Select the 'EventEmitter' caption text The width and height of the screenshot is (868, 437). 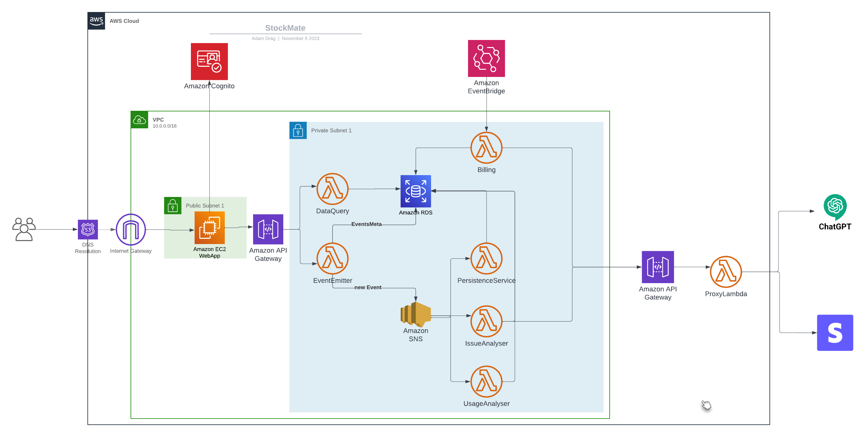tap(332, 280)
